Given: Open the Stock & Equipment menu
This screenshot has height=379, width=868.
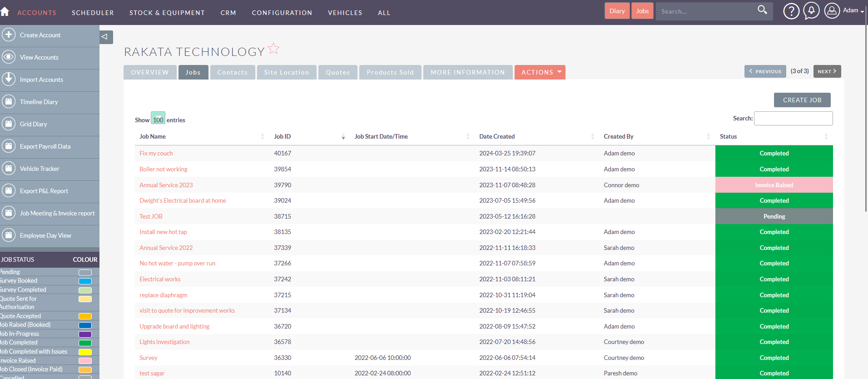Looking at the screenshot, I should pyautogui.click(x=167, y=13).
